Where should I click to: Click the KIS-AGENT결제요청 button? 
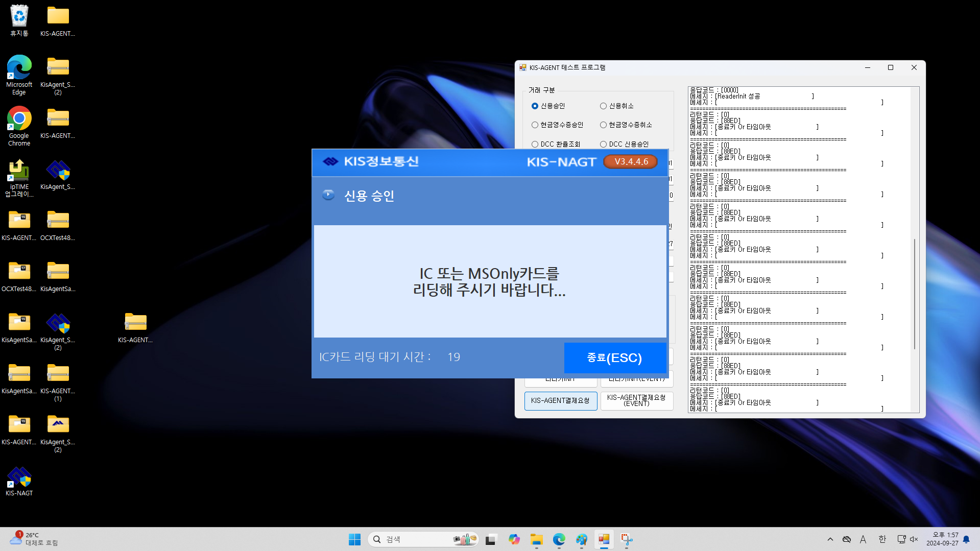tap(560, 401)
